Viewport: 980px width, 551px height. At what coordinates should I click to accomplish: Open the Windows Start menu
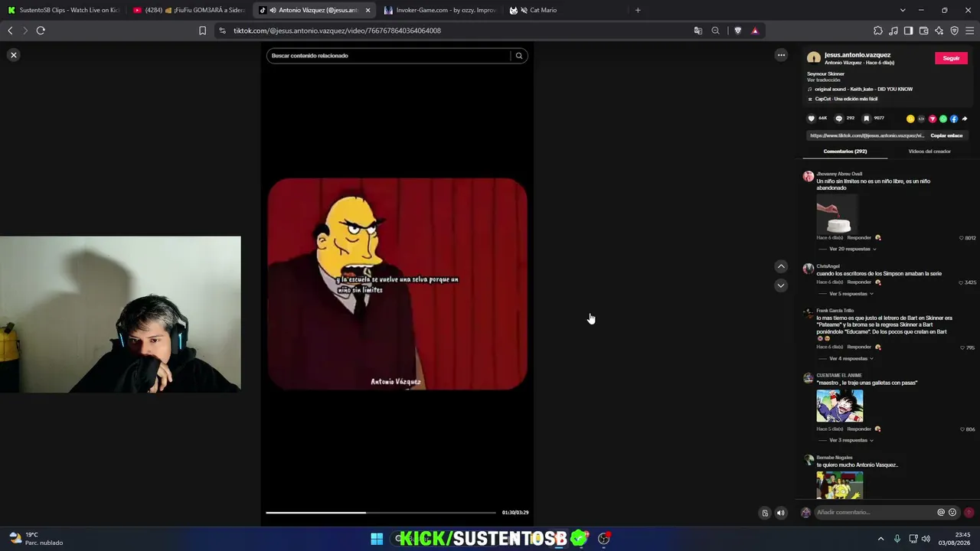377,539
